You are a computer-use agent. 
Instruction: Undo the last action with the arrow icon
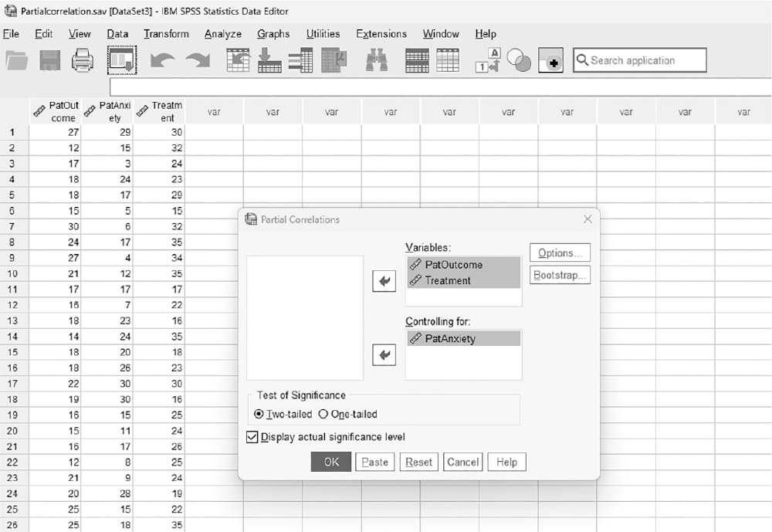[x=162, y=60]
